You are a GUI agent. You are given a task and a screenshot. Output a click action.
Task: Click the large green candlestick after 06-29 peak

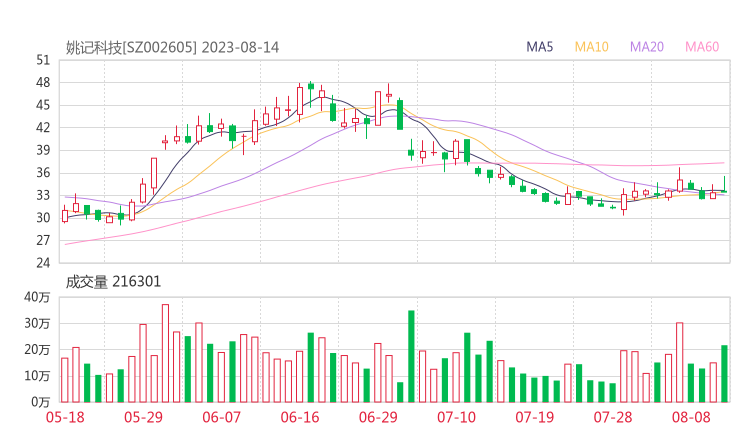[x=400, y=115]
